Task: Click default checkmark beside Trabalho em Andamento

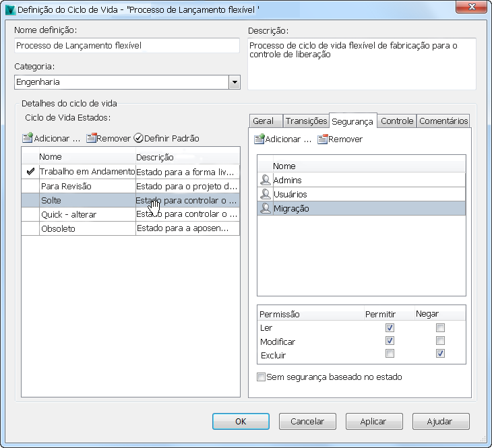Action: pyautogui.click(x=30, y=171)
